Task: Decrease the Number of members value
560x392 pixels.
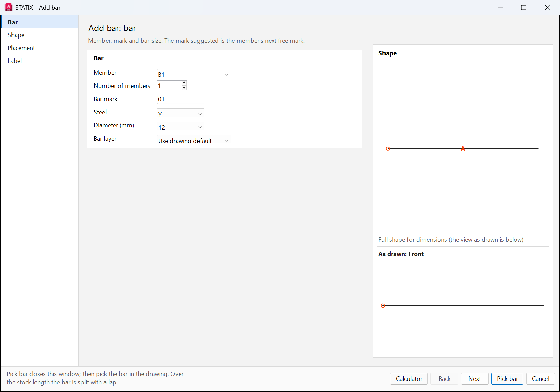Action: click(184, 88)
